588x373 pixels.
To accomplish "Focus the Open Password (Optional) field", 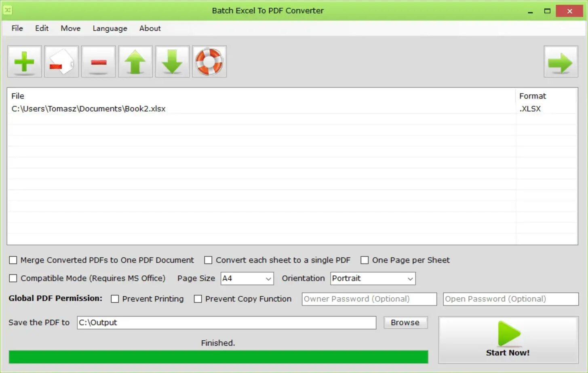I will coord(511,299).
